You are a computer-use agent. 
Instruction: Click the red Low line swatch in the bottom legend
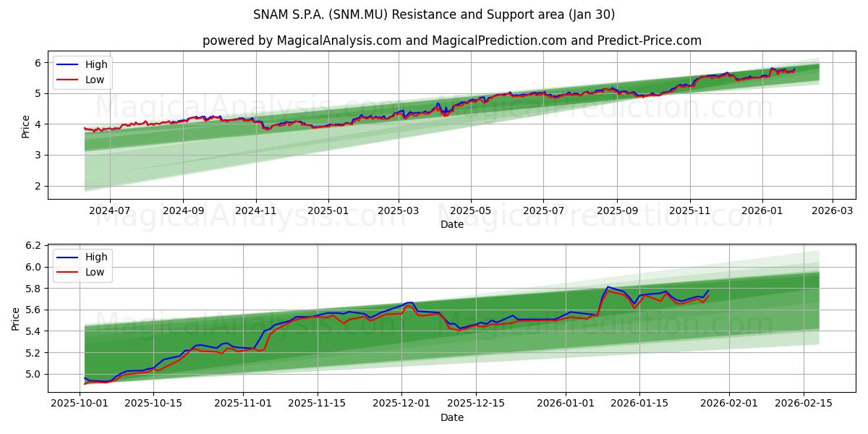coord(68,273)
